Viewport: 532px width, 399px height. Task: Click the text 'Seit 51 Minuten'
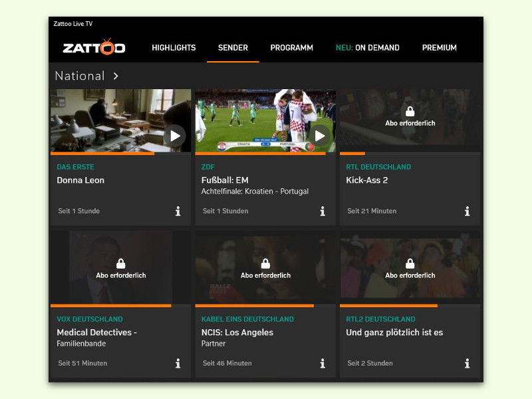coord(82,363)
